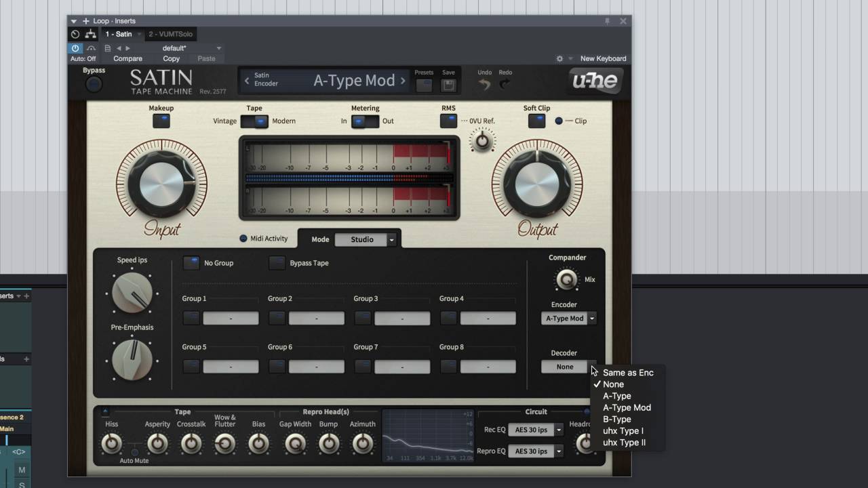Click the Wow & Flutter knob
Screen dimensions: 868x488
pos(225,444)
